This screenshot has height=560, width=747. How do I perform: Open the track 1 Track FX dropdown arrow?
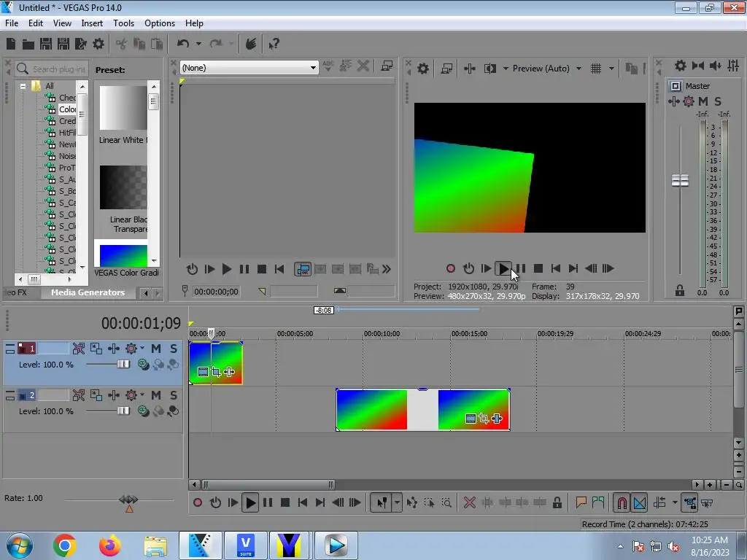tap(142, 349)
